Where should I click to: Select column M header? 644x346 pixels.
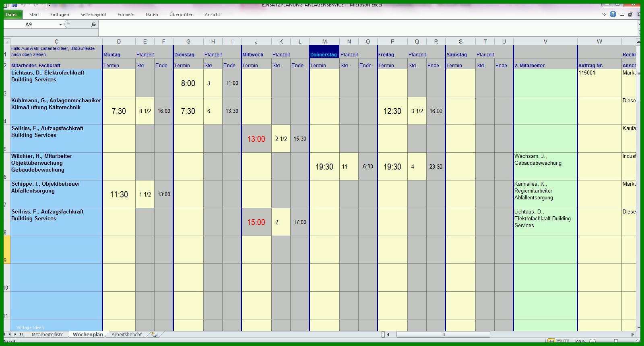324,41
